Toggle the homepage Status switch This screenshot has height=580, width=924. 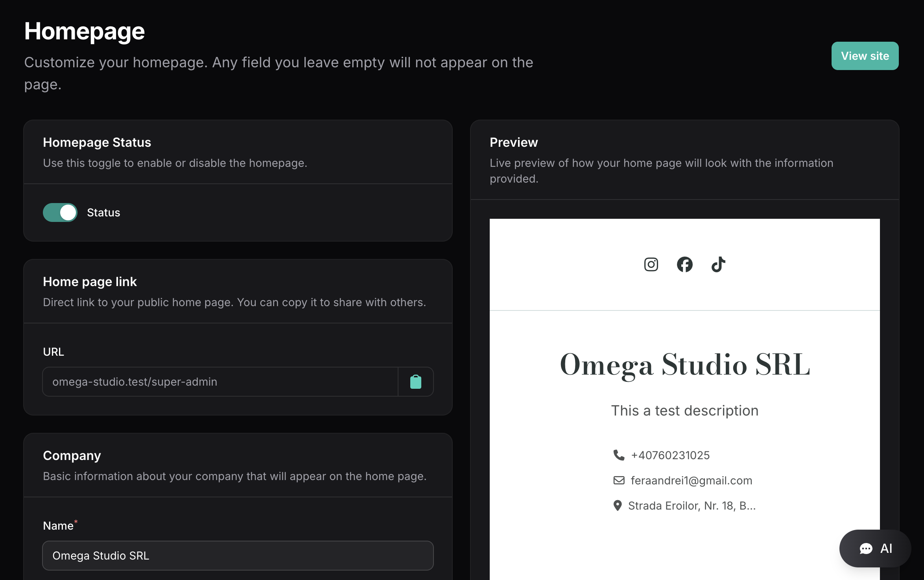[x=60, y=212]
